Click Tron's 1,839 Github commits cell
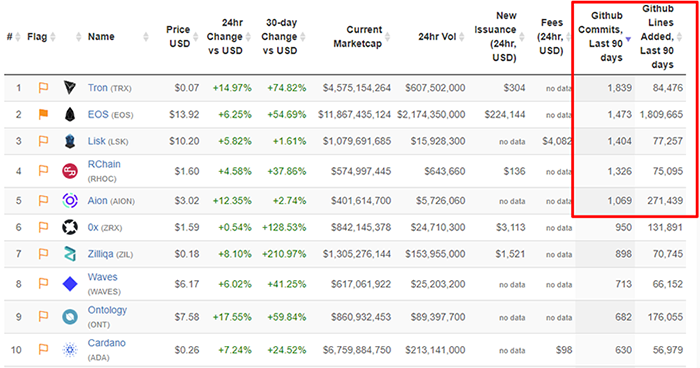 [x=619, y=88]
